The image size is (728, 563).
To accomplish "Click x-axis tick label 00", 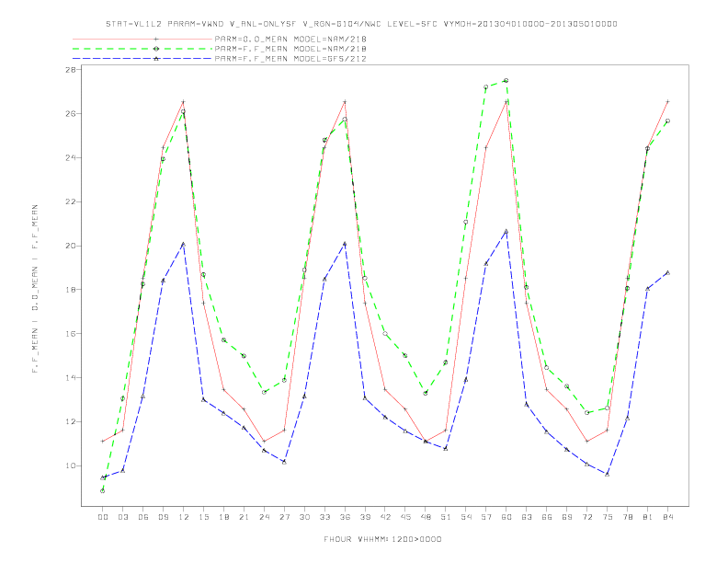I will (x=103, y=517).
